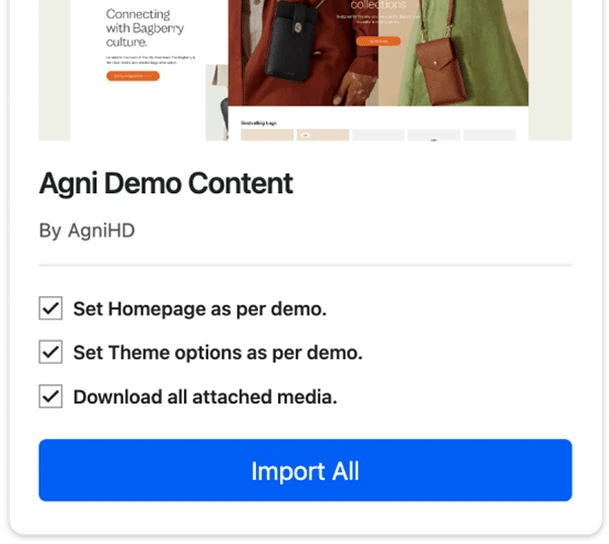Click the Set Homepage as per demo label
Viewport: 609px width, 544px height.
click(200, 309)
